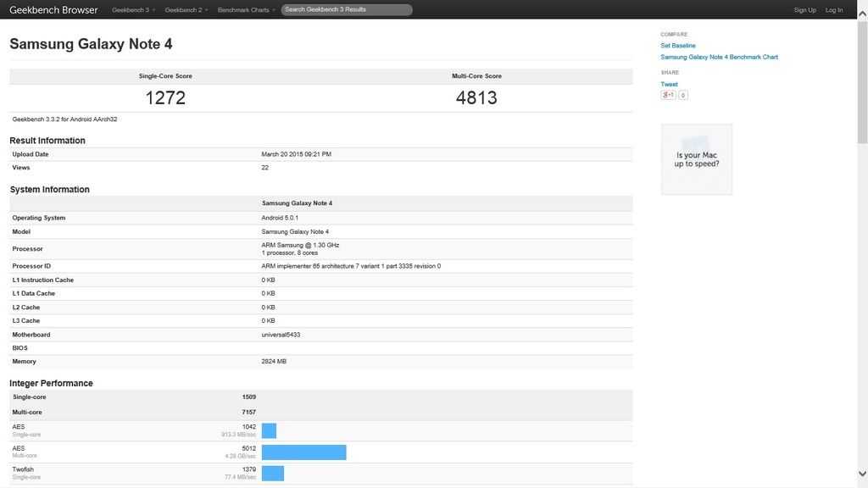The image size is (868, 488).
Task: Open the 'Is your Mac up to speed?' ad
Action: tap(697, 159)
